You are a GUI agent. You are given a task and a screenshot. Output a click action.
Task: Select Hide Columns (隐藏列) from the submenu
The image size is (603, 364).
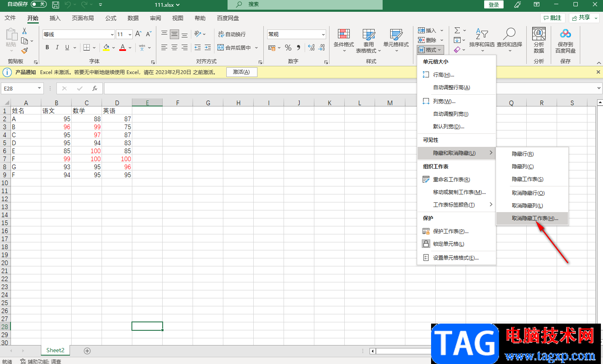tap(532, 167)
